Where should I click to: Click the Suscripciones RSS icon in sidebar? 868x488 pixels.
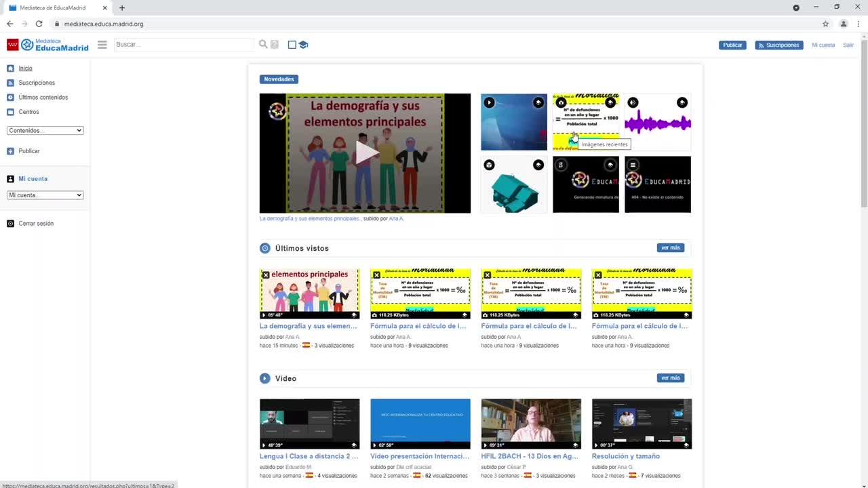coord(10,83)
